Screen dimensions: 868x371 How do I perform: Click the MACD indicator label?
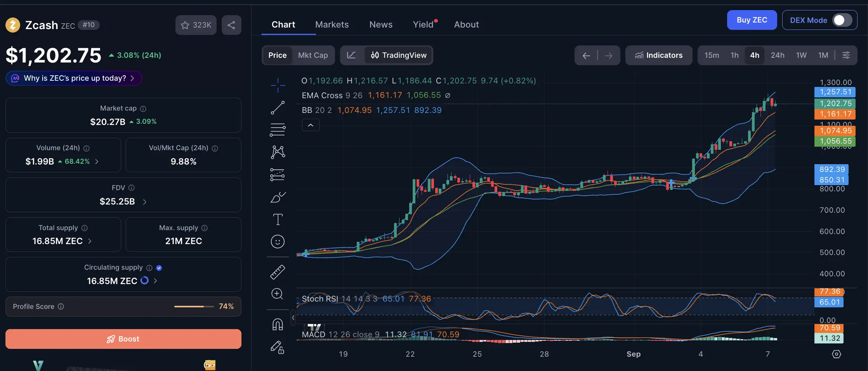pyautogui.click(x=314, y=335)
